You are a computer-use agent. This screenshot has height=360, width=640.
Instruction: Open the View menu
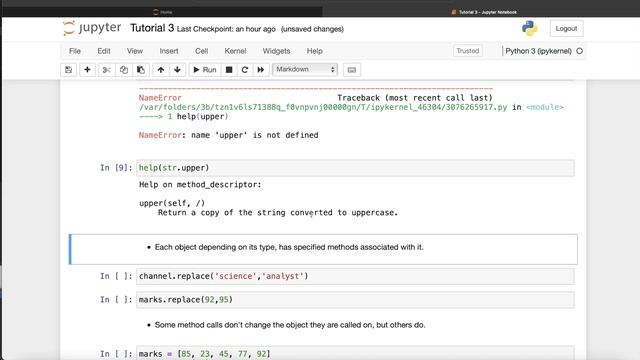coord(135,51)
